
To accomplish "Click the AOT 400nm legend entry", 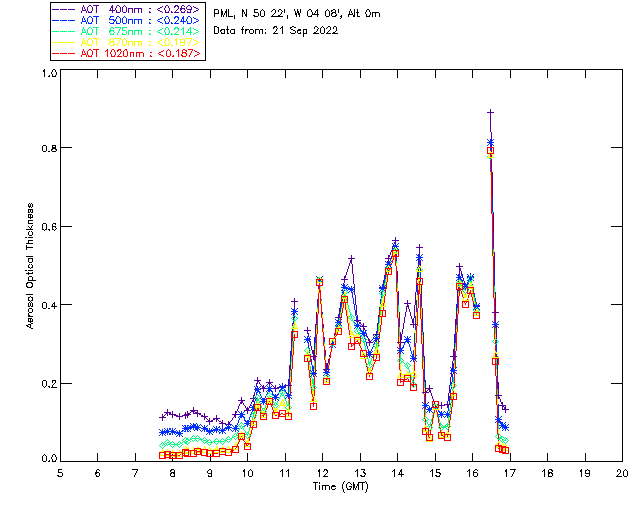I will (x=126, y=9).
